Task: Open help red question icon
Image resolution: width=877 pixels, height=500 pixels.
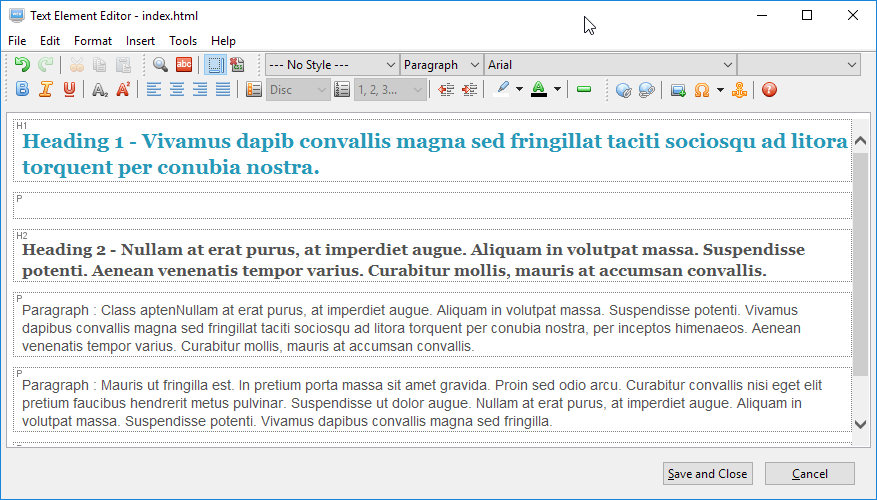Action: tap(770, 89)
